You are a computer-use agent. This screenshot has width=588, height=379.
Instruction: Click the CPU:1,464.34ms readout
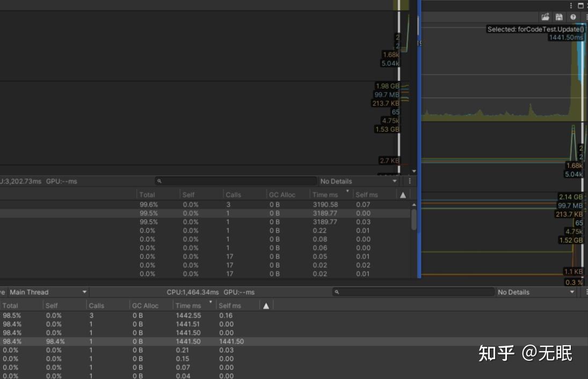(x=193, y=292)
